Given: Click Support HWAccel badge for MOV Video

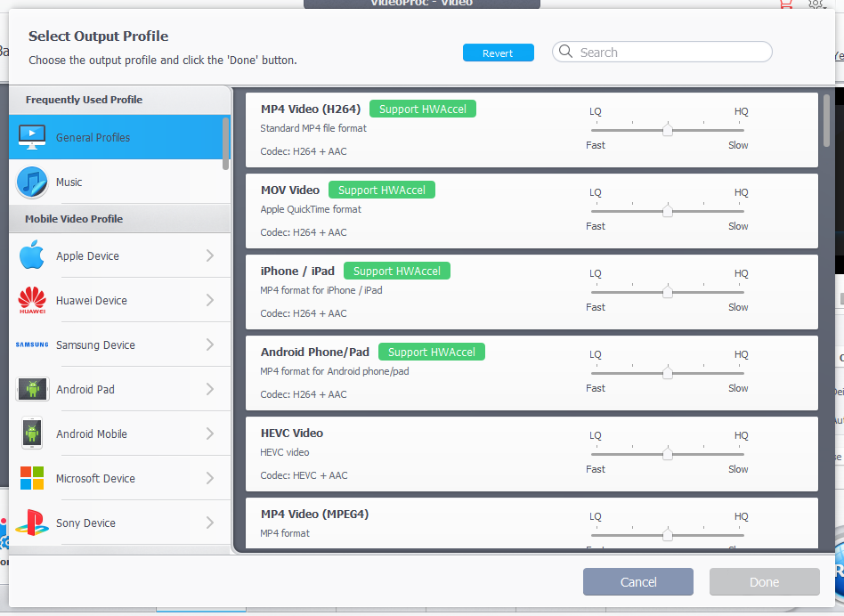Looking at the screenshot, I should coord(382,190).
